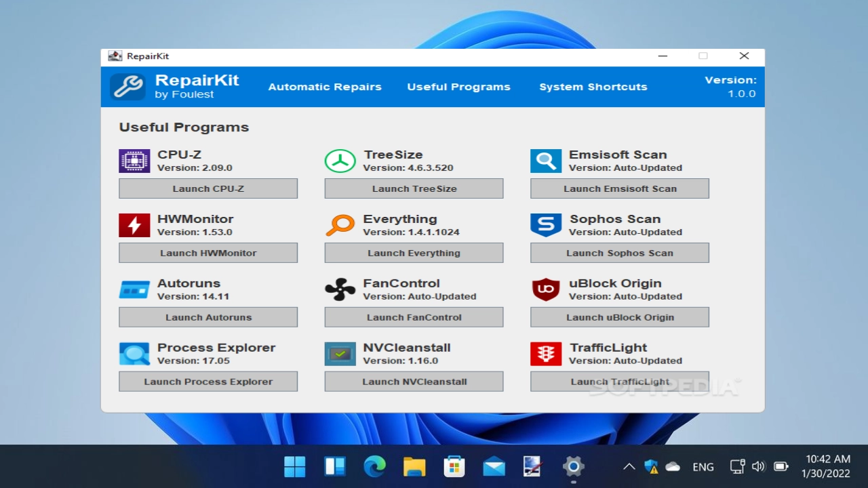Launch TreeSize
The image size is (868, 488).
[414, 188]
